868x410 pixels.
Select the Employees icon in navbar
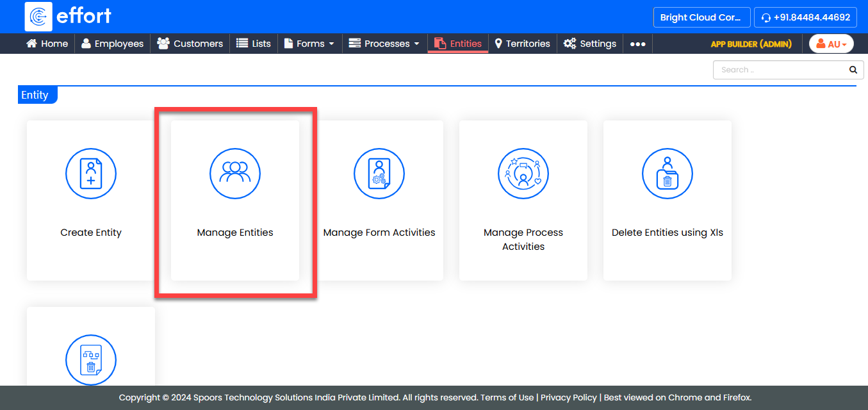click(88, 44)
